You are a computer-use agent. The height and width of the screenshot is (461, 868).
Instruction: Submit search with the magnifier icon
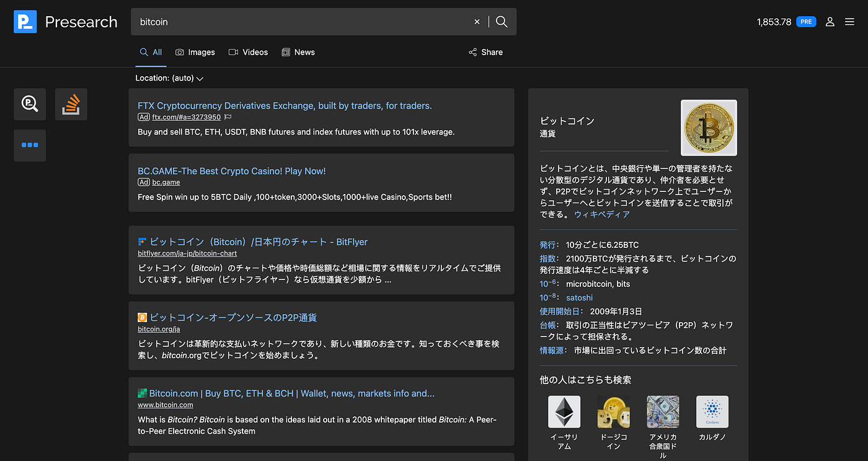point(502,22)
